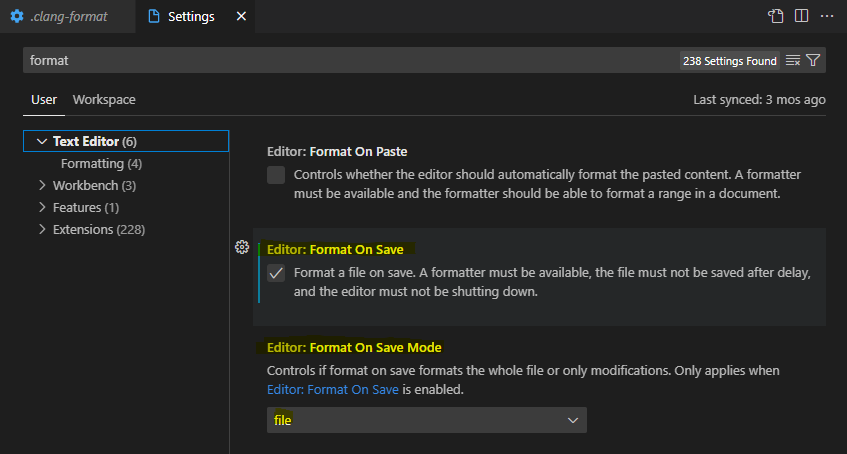
Task: Expand the Extensions settings section
Action: [x=42, y=230]
